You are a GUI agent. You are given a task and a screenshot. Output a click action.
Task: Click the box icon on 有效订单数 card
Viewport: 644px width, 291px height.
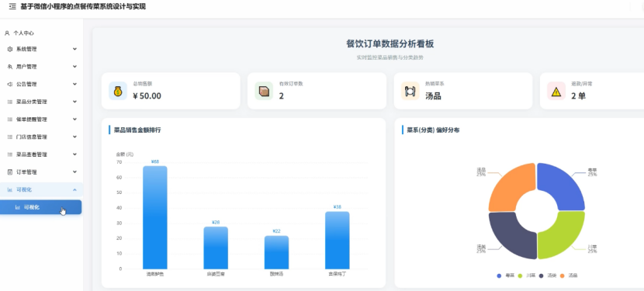coord(264,91)
